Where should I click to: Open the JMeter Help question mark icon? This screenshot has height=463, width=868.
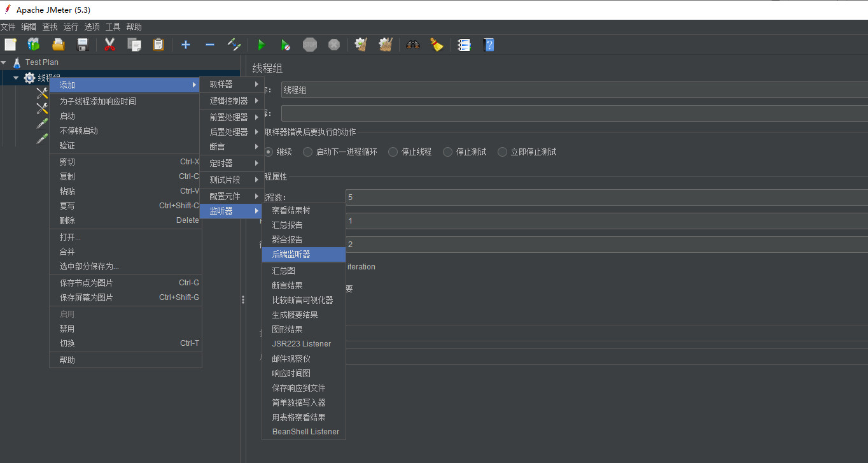click(x=487, y=45)
